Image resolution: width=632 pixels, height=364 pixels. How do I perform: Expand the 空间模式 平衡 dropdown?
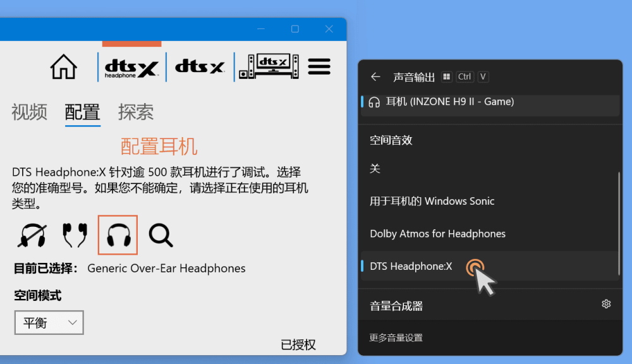(49, 322)
